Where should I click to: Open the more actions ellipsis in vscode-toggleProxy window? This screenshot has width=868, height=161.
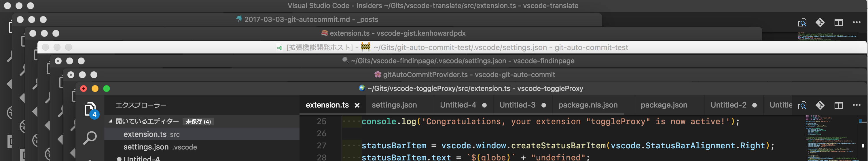coord(856,105)
